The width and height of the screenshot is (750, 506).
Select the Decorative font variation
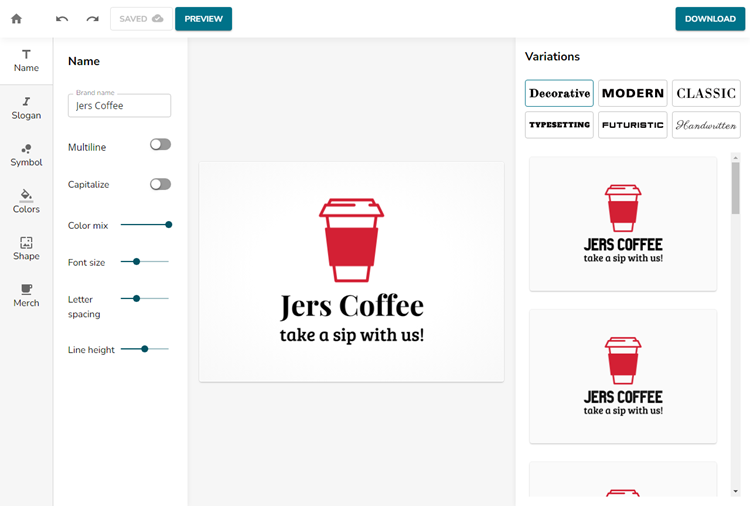point(559,93)
